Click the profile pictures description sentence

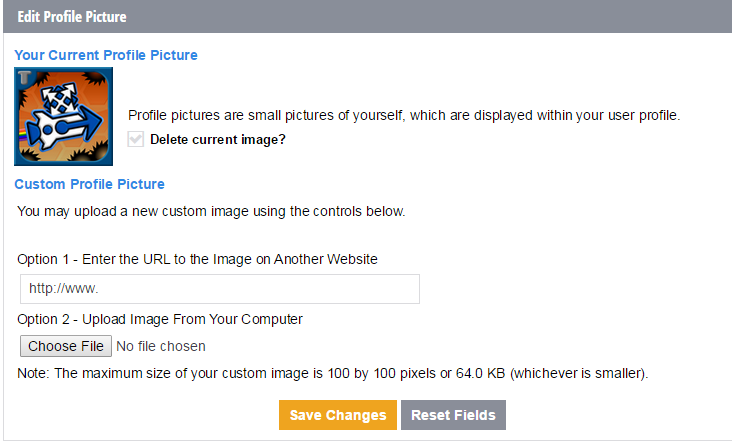(404, 115)
